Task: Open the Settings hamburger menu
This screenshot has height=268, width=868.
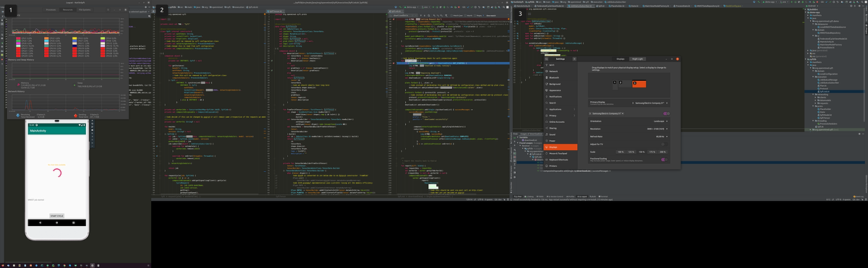Action: point(574,59)
